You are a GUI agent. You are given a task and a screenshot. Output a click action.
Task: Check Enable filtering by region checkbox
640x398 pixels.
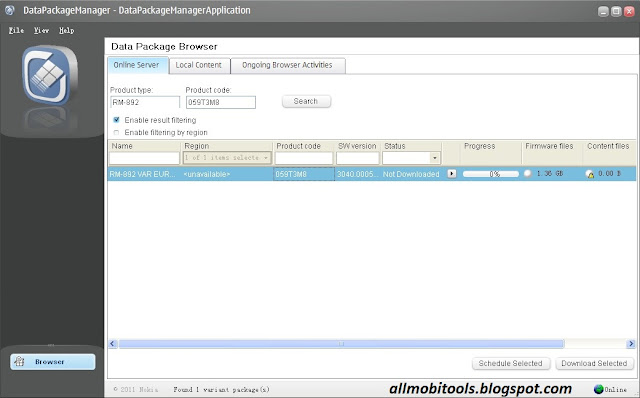[x=116, y=132]
